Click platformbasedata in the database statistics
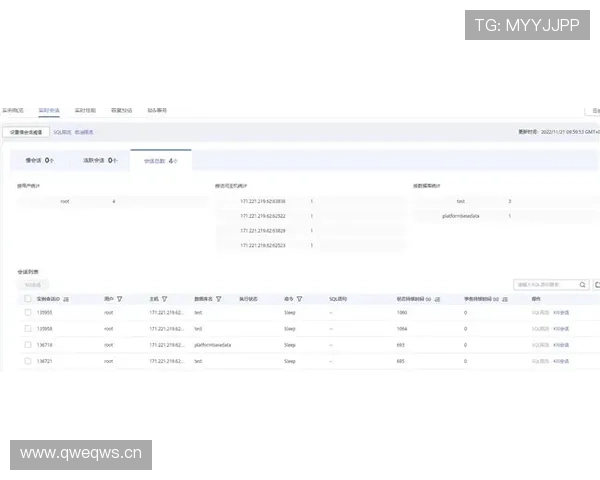This screenshot has height=480, width=600. [x=461, y=216]
